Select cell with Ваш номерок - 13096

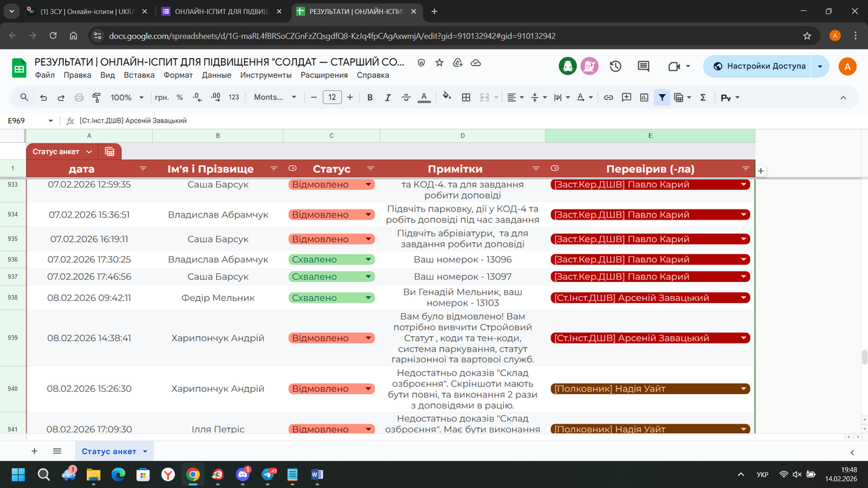(x=462, y=260)
